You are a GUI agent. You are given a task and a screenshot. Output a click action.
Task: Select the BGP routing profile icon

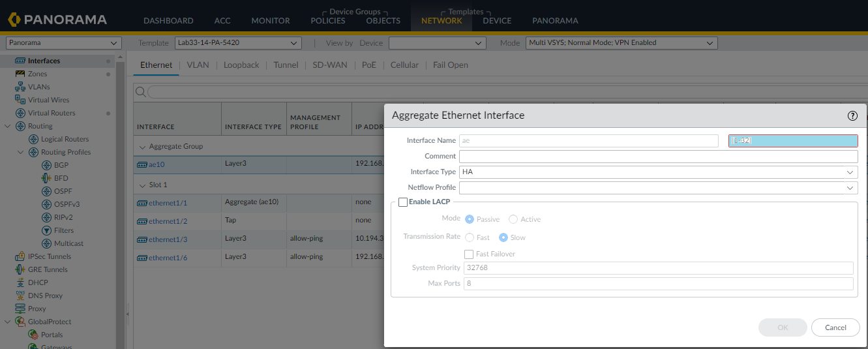[x=46, y=165]
